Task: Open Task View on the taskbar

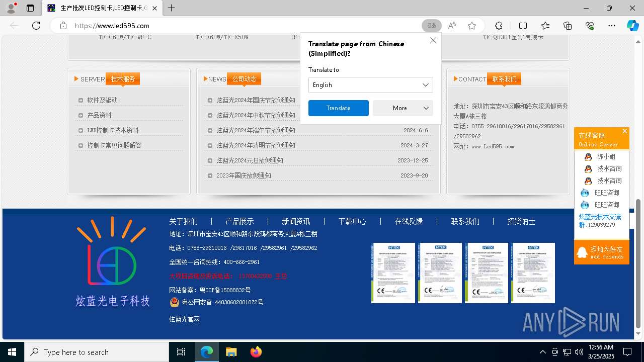Action: click(181, 352)
